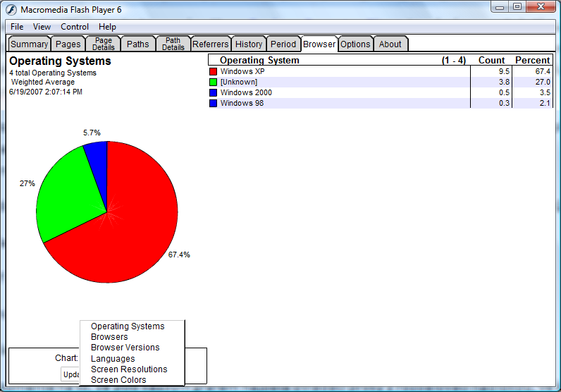561x392 pixels.
Task: Open the Page Details tab
Action: [104, 44]
